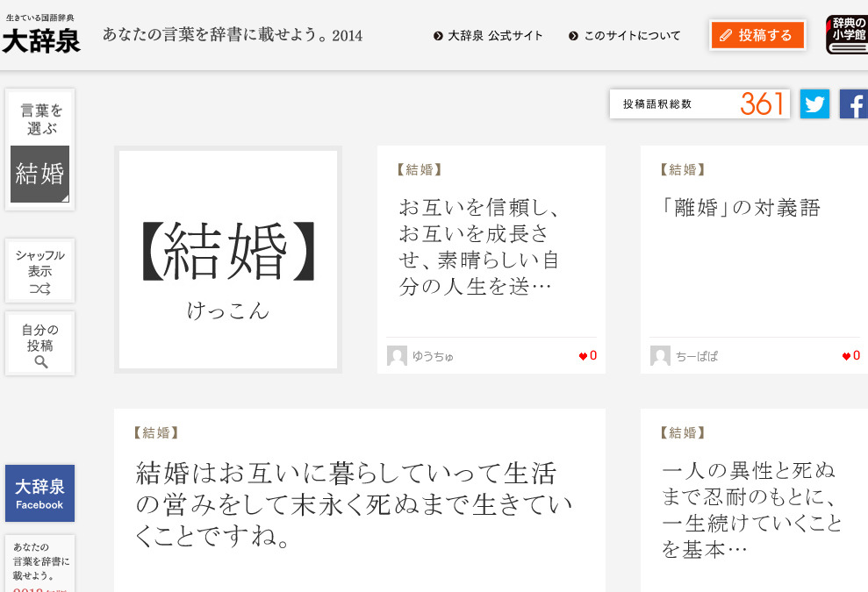Select the 【結婚】 tag on ゆうちゅ's card
The image size is (868, 592).
[x=419, y=169]
